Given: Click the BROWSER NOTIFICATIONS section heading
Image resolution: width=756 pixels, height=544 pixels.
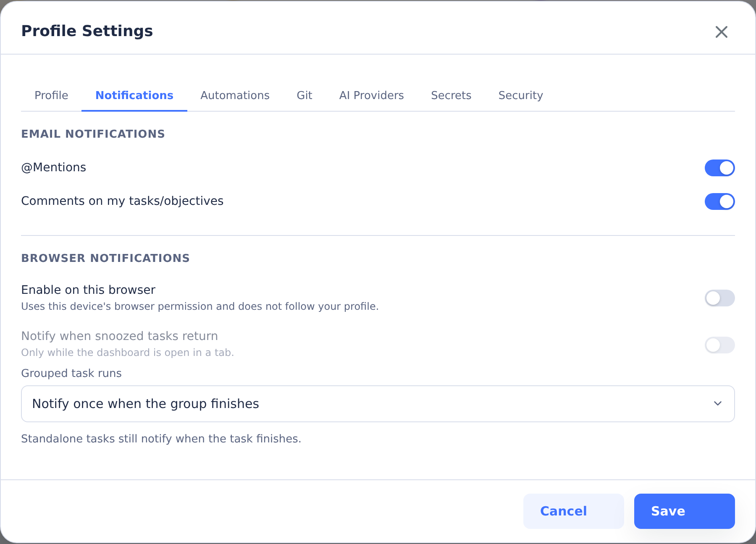Looking at the screenshot, I should (x=105, y=258).
